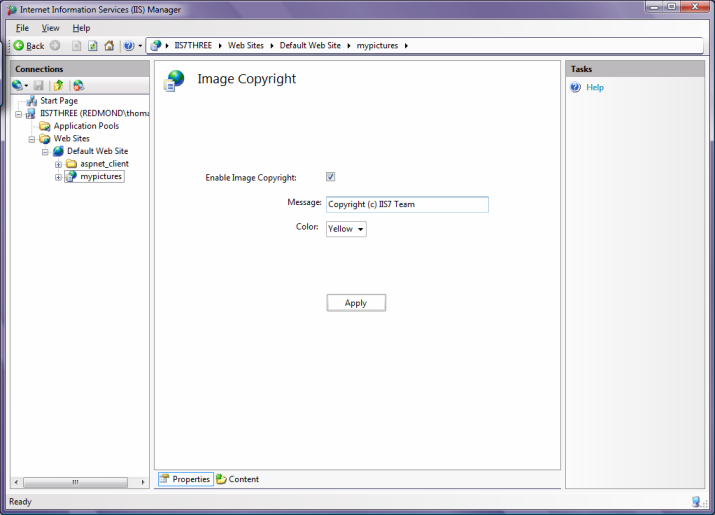The height and width of the screenshot is (515, 715).
Task: Select Application Pools in the tree
Action: pyautogui.click(x=86, y=125)
